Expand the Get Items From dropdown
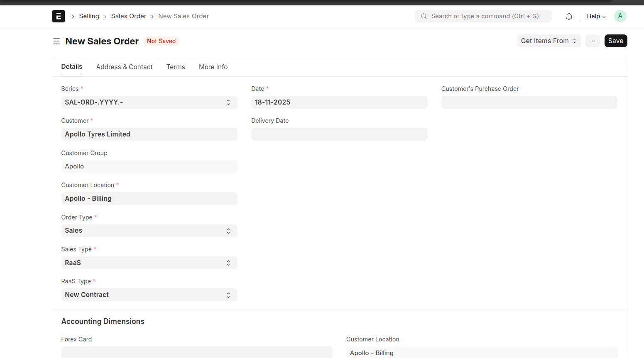The height and width of the screenshot is (358, 644). pyautogui.click(x=549, y=41)
